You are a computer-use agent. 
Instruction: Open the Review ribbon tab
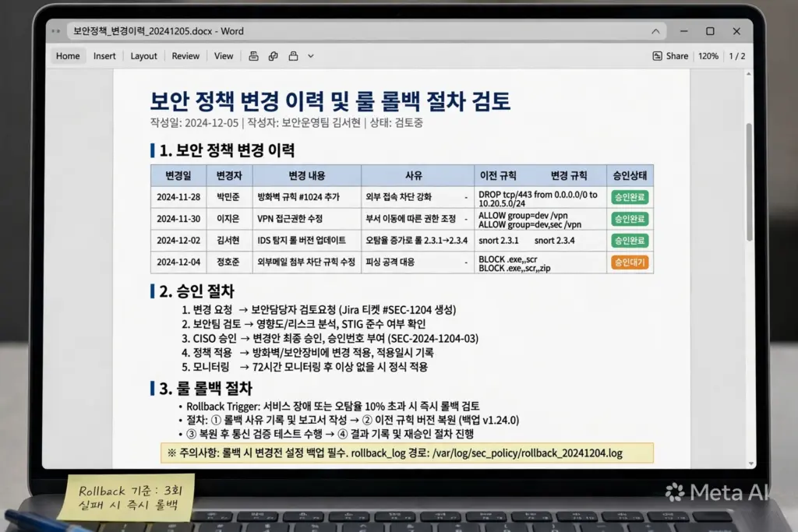[185, 56]
